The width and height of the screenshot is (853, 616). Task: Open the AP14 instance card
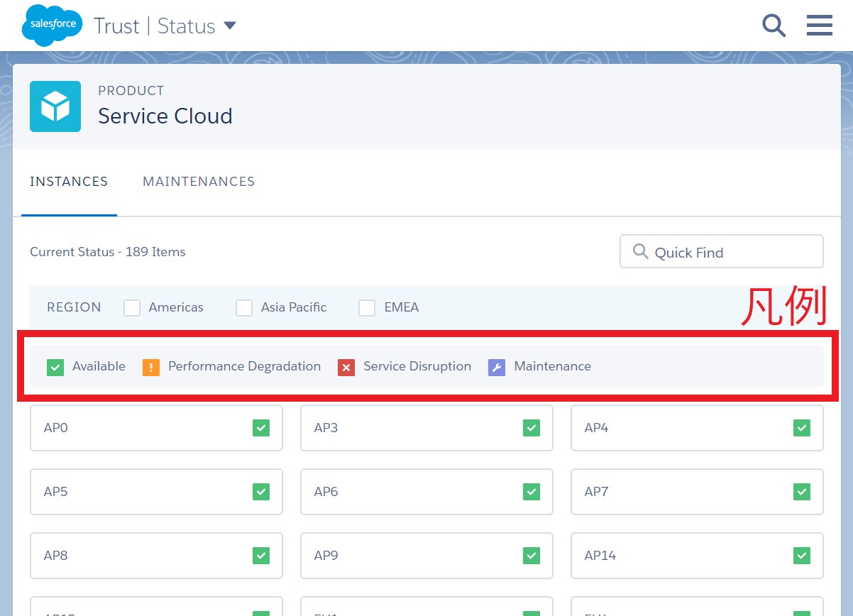tap(696, 556)
